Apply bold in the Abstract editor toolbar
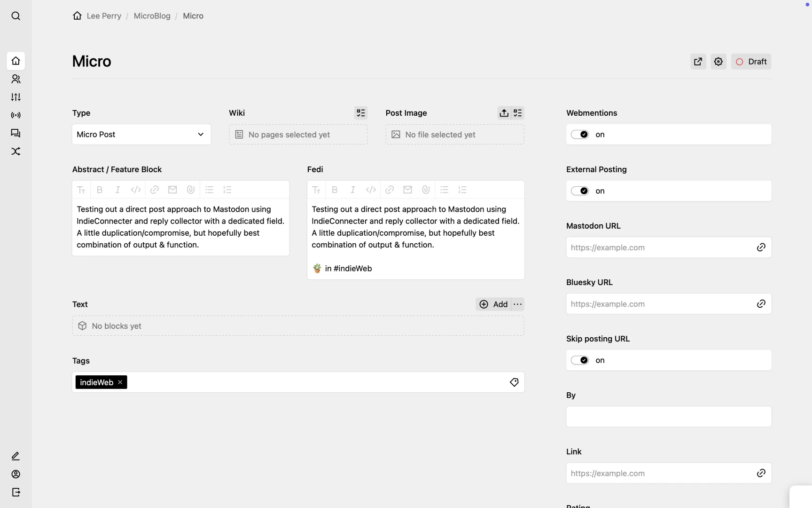 click(100, 190)
